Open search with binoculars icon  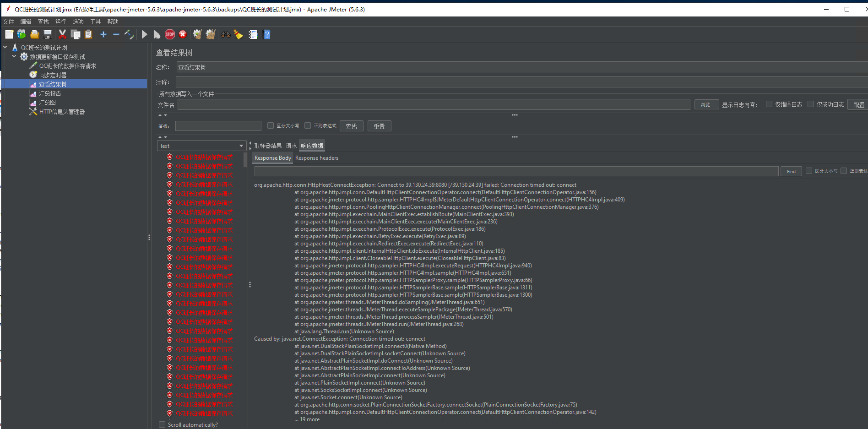pos(226,34)
